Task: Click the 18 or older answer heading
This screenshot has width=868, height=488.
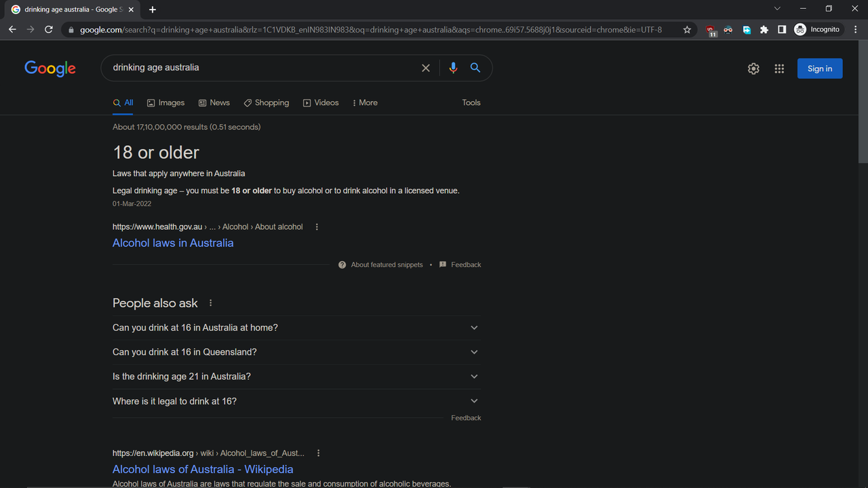Action: click(x=156, y=152)
